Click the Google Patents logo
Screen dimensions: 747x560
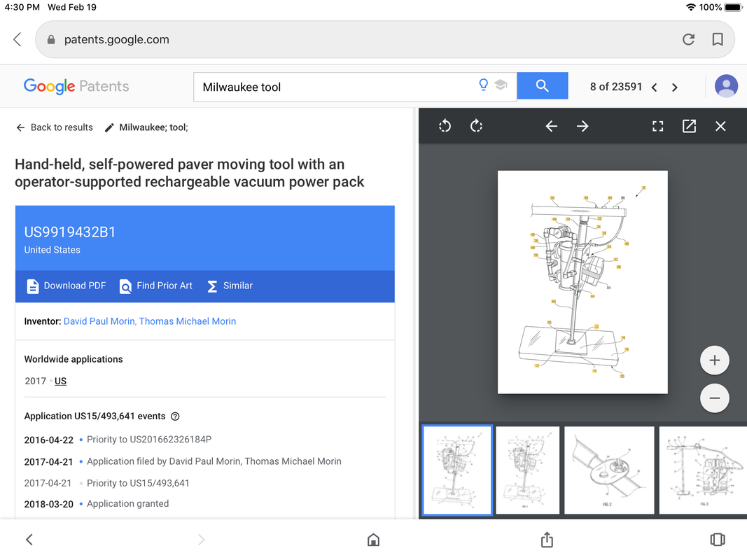pyautogui.click(x=76, y=86)
